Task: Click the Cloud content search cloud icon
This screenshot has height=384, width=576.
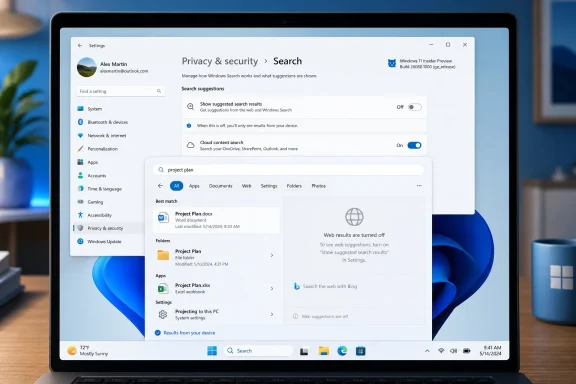Action: 190,145
